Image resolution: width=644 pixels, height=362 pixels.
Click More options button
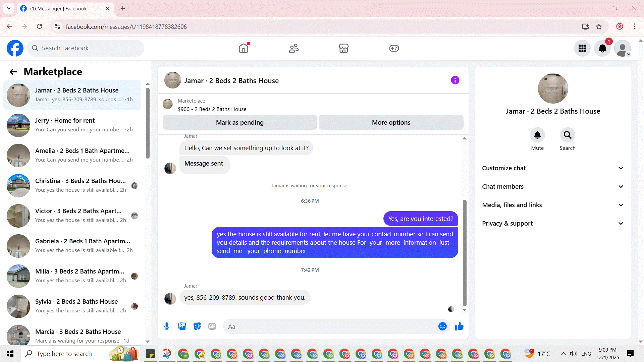[391, 122]
